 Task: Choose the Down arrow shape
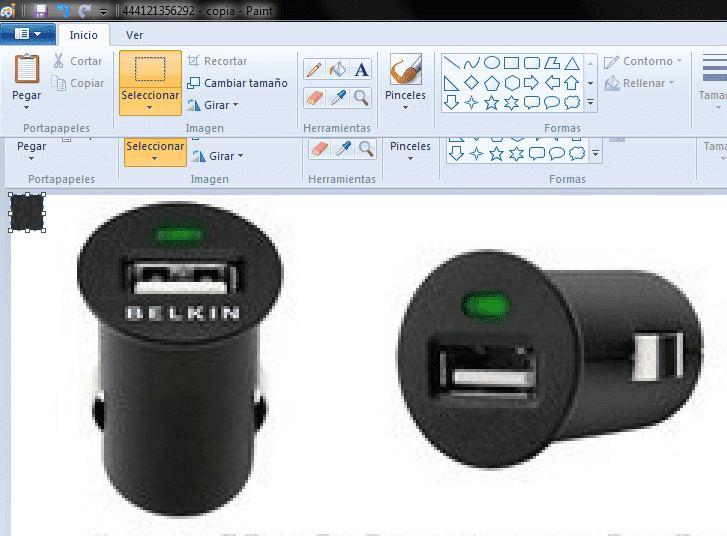[451, 102]
